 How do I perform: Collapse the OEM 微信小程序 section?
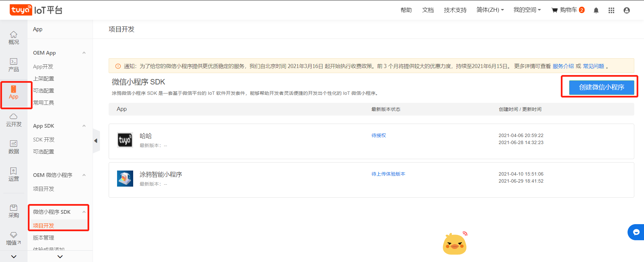84,175
